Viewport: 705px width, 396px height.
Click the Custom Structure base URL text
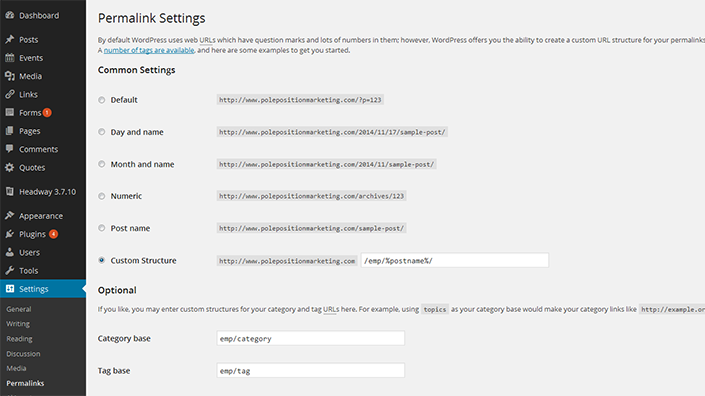click(287, 261)
